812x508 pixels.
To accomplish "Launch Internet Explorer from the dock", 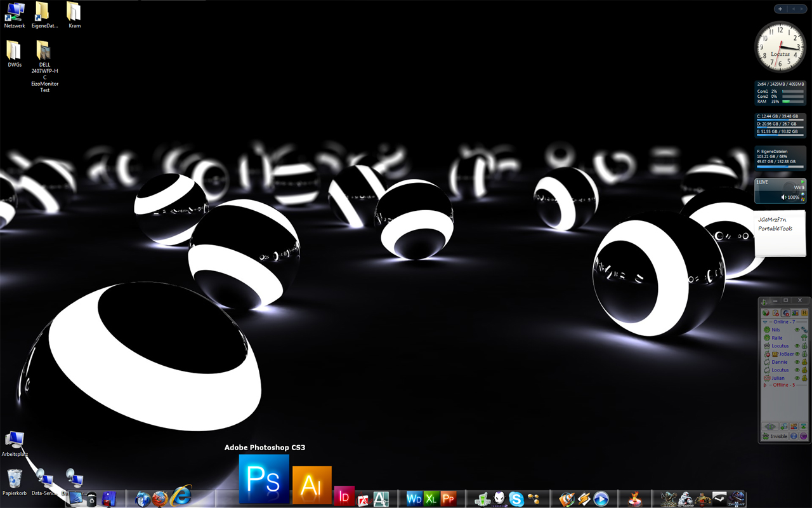I will click(181, 496).
